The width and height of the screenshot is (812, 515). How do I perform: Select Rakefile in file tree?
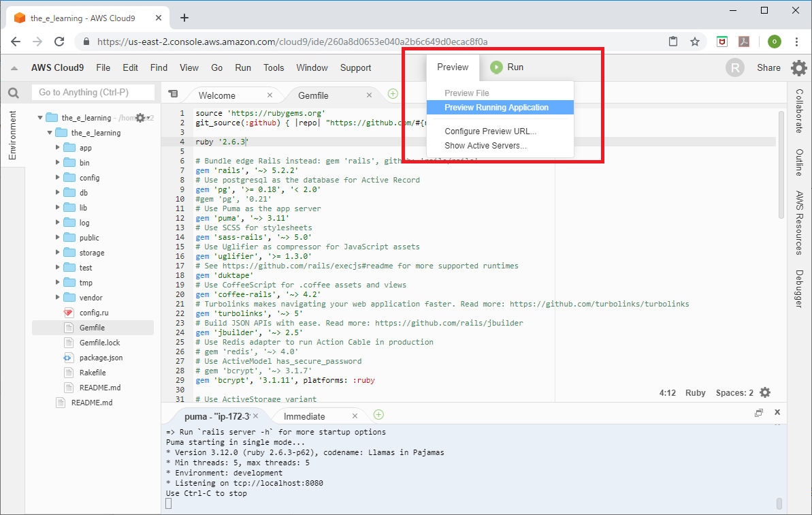pos(93,373)
